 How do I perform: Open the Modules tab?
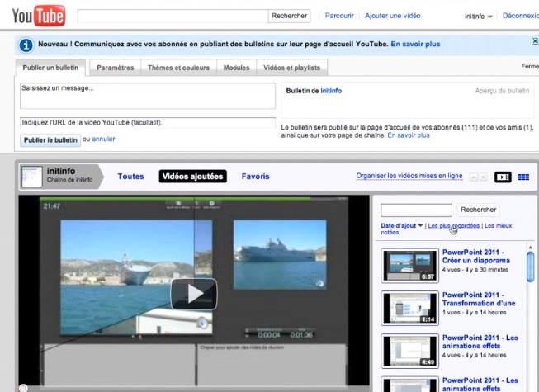pos(236,68)
